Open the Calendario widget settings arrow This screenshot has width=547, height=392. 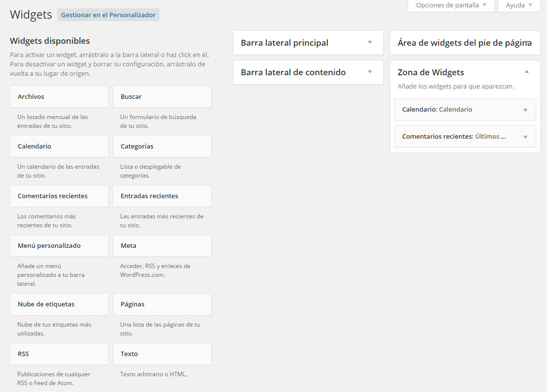(525, 110)
